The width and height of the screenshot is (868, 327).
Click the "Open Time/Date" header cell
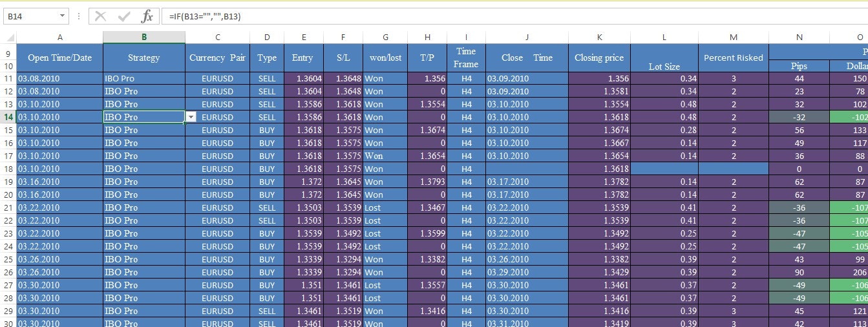(x=59, y=58)
